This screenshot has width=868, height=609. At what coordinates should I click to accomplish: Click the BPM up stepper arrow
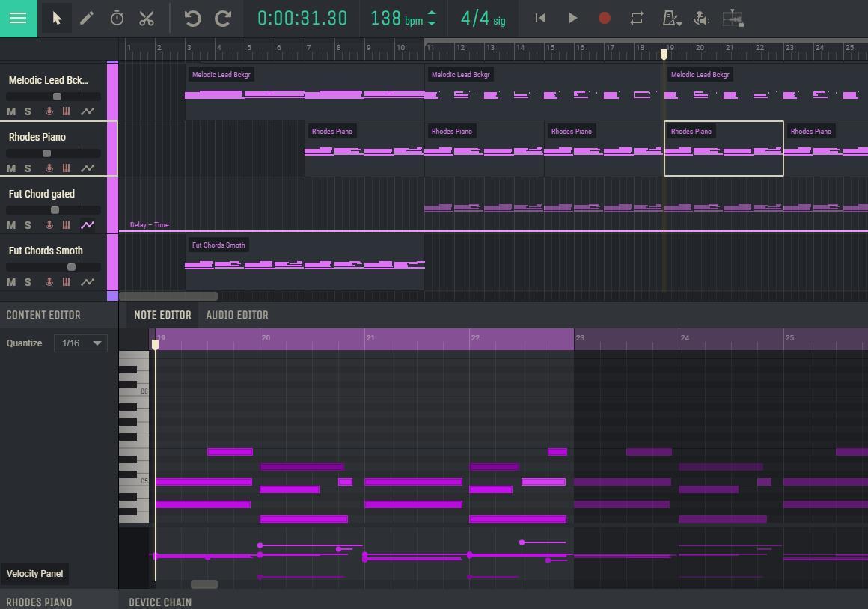click(x=432, y=13)
